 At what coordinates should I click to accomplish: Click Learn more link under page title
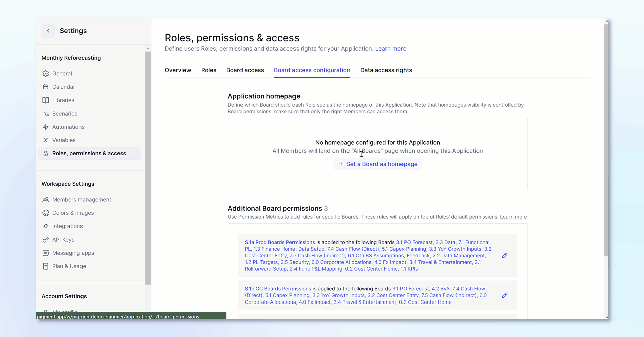click(x=390, y=49)
